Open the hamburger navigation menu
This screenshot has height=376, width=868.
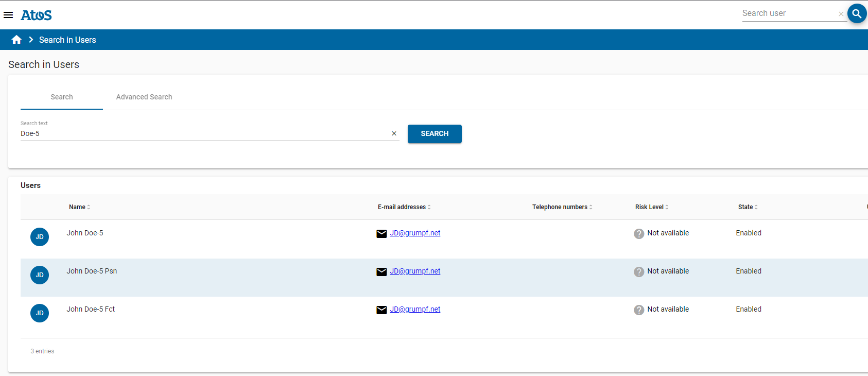click(x=8, y=15)
